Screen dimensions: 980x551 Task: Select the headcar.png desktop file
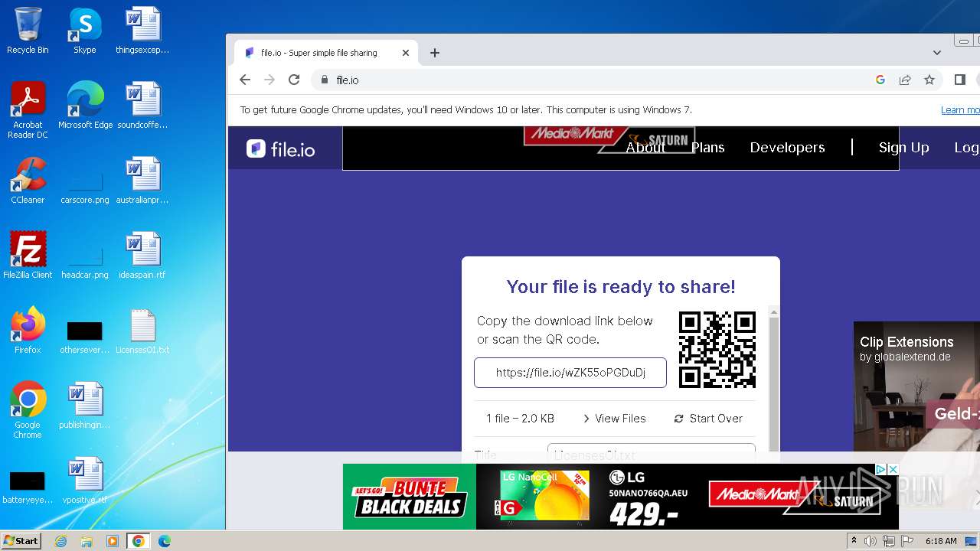coord(85,262)
